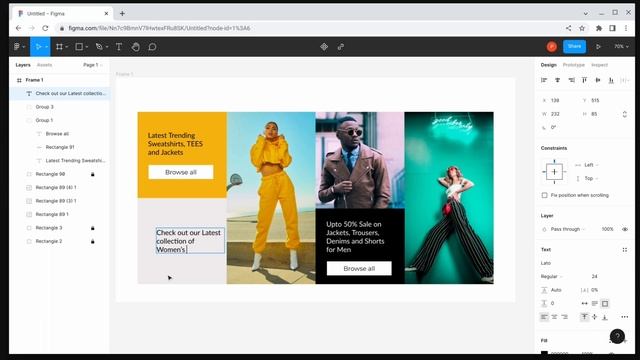Click the black fill color swatch
This screenshot has width=640, height=360.
coord(544,353)
